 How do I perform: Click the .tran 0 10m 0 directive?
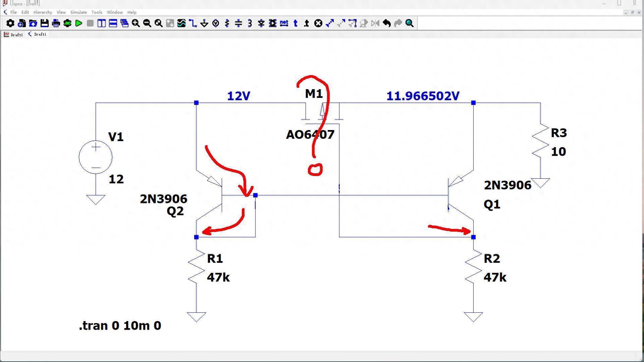pos(120,326)
